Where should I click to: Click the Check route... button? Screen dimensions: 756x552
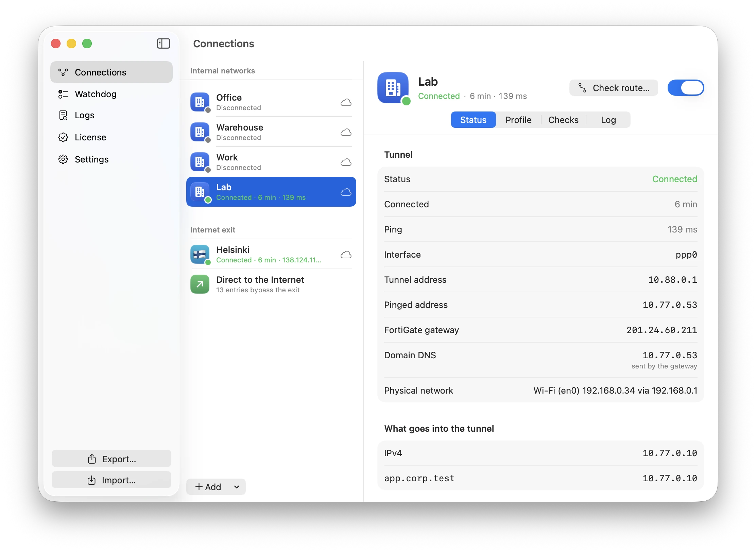(614, 88)
